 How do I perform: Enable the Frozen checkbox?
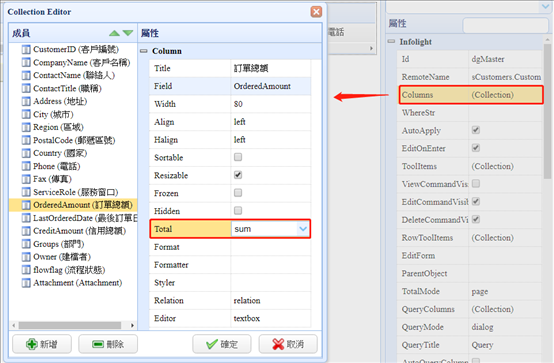[x=238, y=193]
